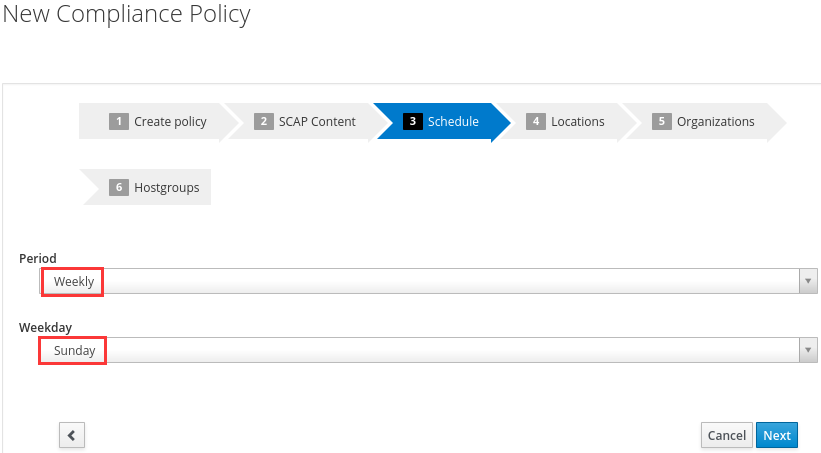Select the Weekly period combo box
This screenshot has height=453, width=821.
[420, 281]
